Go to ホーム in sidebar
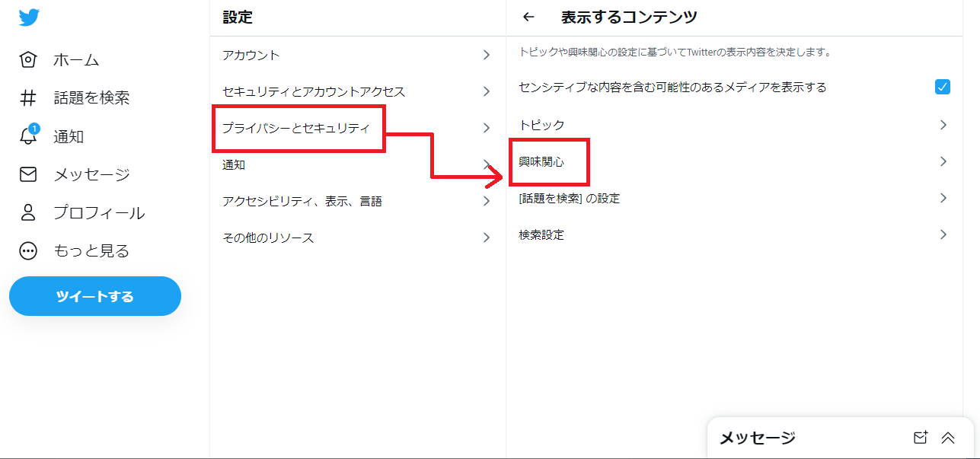This screenshot has height=459, width=980. click(76, 59)
